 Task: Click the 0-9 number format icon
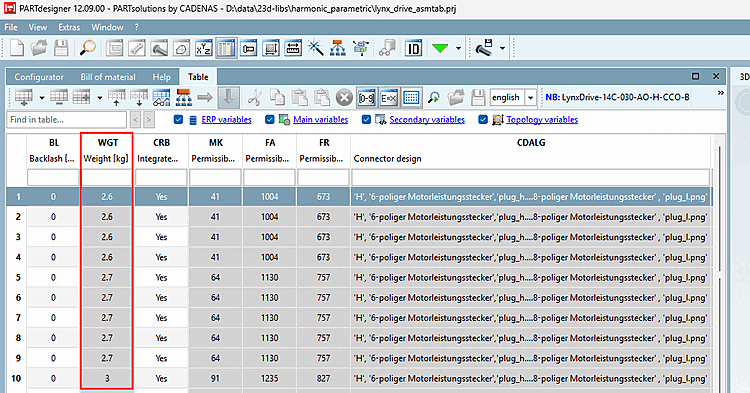(366, 98)
